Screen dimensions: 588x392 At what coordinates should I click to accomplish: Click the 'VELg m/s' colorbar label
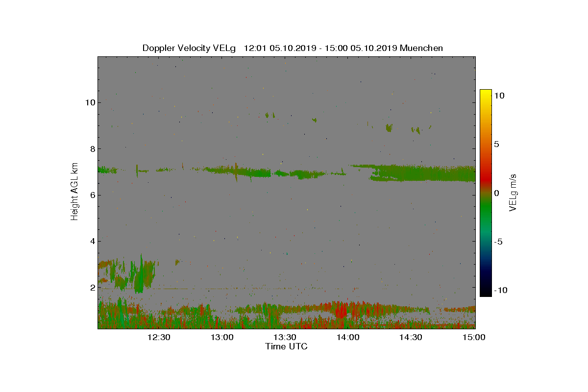click(513, 192)
